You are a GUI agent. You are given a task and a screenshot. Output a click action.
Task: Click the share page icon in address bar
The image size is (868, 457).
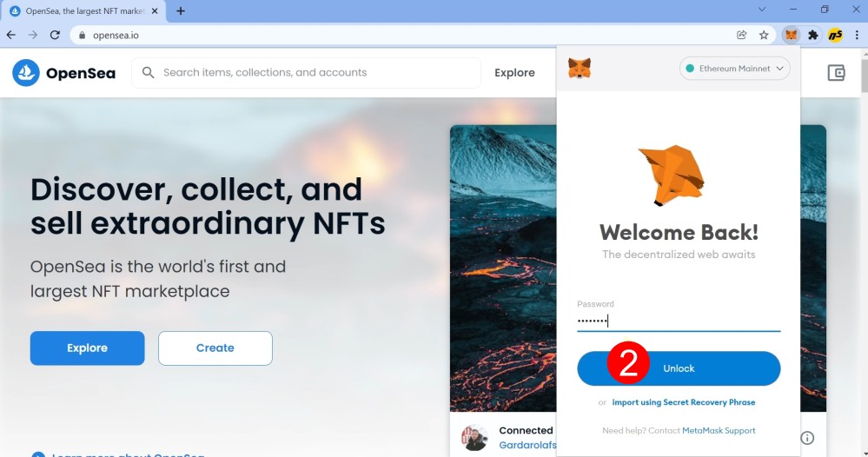tap(742, 35)
